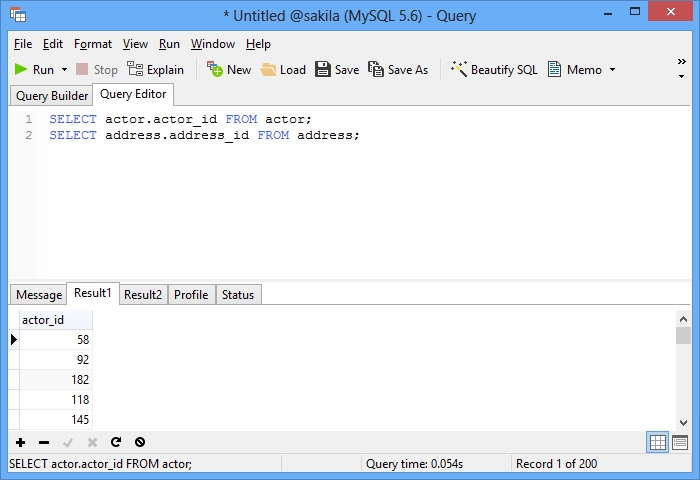
Task: Save the current query
Action: point(337,70)
